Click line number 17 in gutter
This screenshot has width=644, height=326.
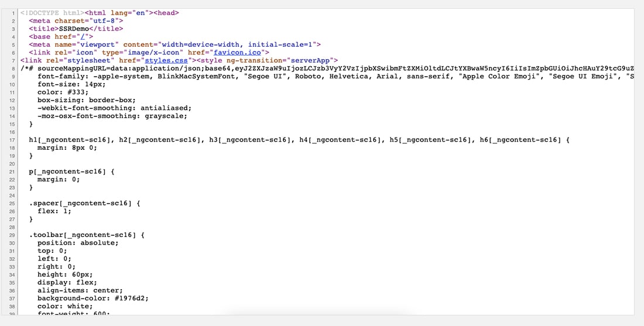[13, 140]
